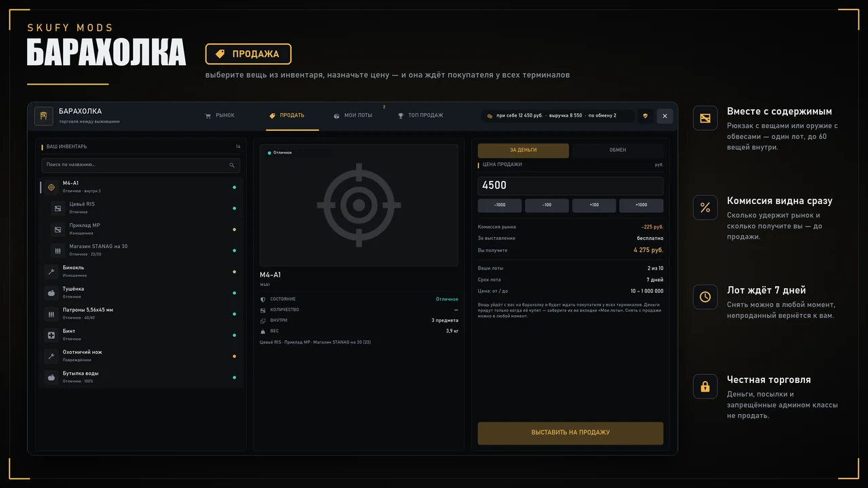This screenshot has height=488, width=868.
Task: Click the Продажа tag badge in header
Action: [x=248, y=54]
